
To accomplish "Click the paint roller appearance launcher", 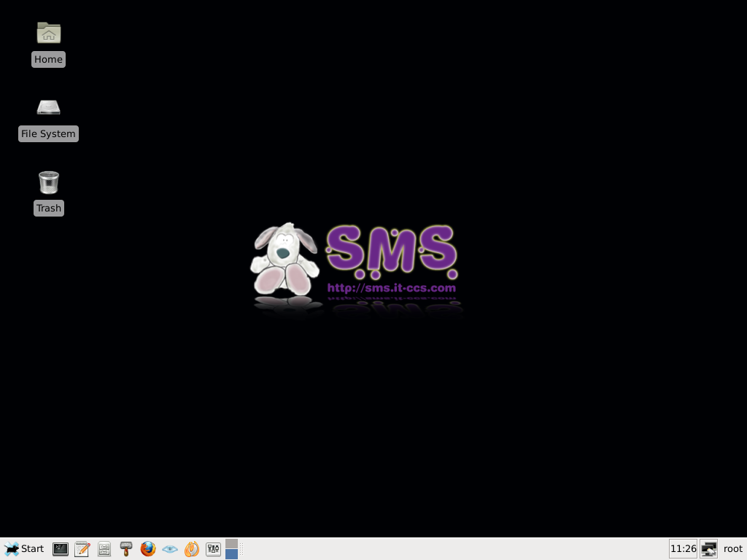I will click(126, 549).
